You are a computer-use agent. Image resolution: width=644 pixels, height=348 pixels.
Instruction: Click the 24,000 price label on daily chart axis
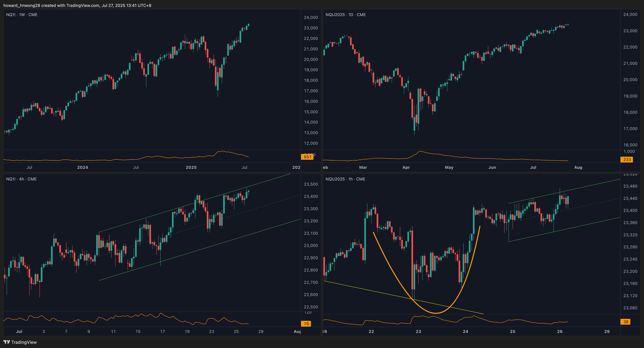coord(630,14)
